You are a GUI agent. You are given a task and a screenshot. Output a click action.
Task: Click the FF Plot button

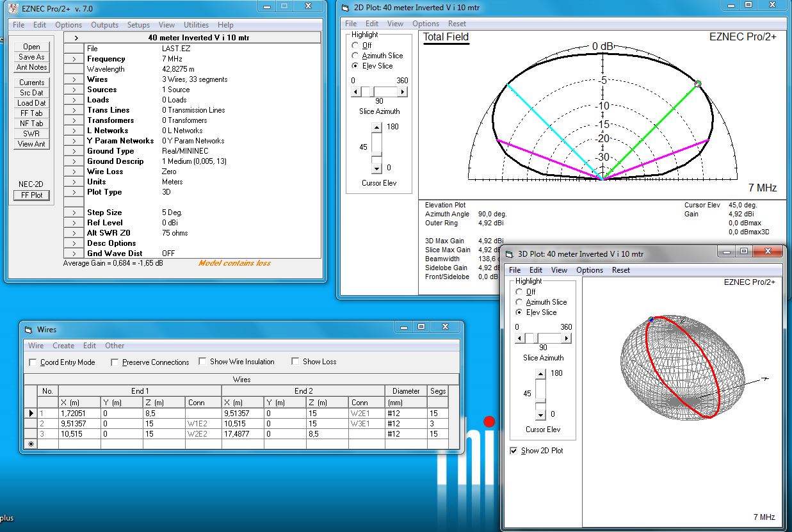click(x=31, y=195)
